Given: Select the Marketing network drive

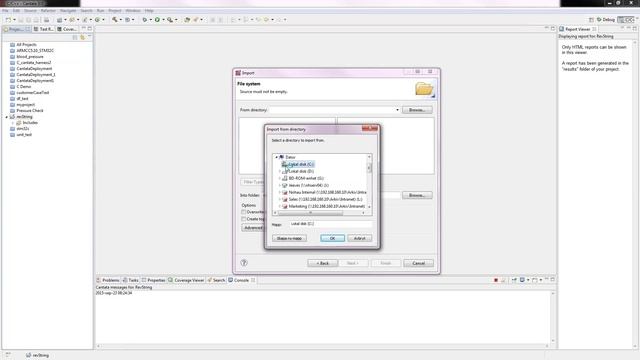Looking at the screenshot, I should tap(327, 207).
